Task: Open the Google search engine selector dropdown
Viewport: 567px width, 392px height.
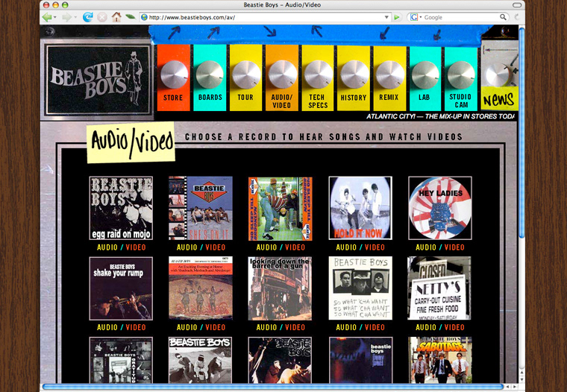Action: coord(416,17)
